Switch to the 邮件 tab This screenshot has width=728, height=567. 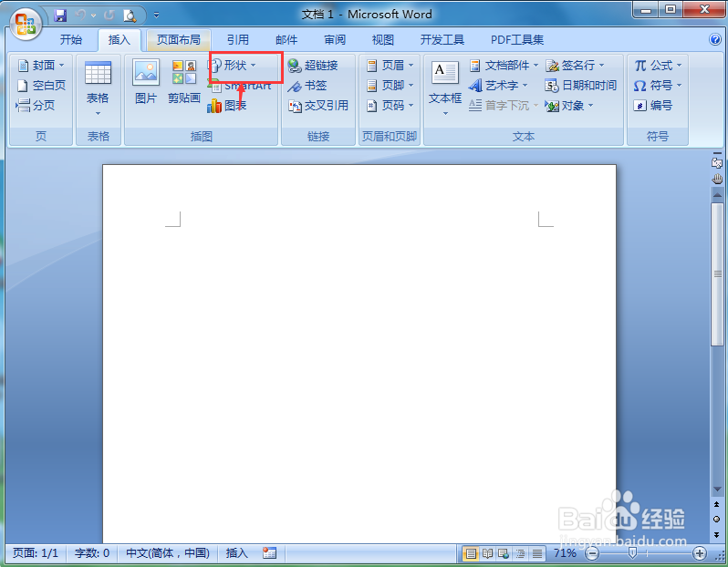pyautogui.click(x=286, y=40)
